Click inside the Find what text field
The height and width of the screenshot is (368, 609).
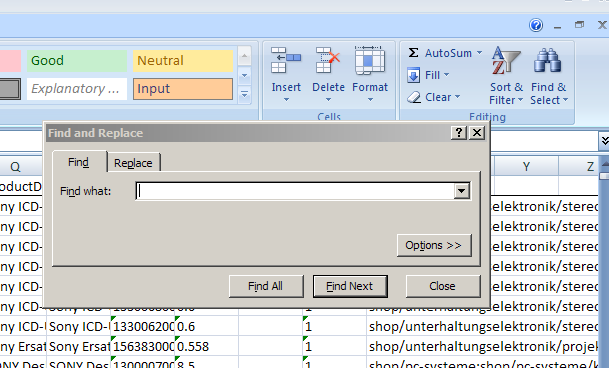click(295, 191)
